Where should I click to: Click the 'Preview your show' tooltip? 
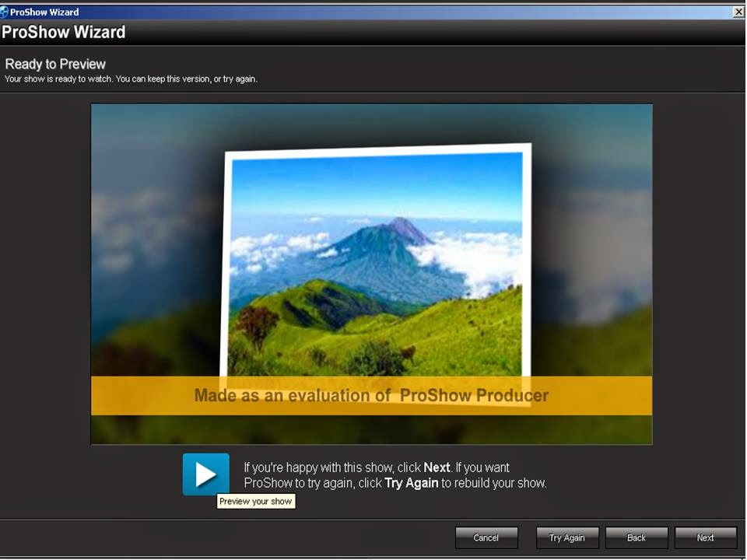pyautogui.click(x=256, y=501)
